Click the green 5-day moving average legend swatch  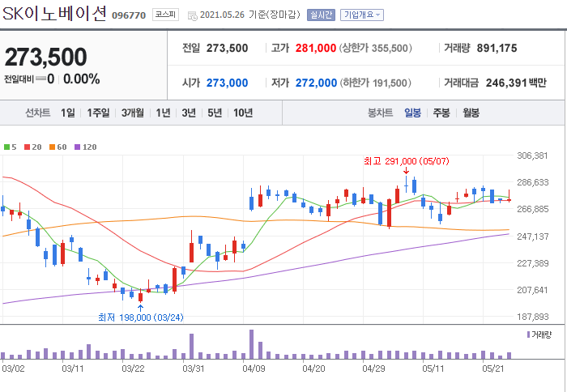click(x=6, y=147)
